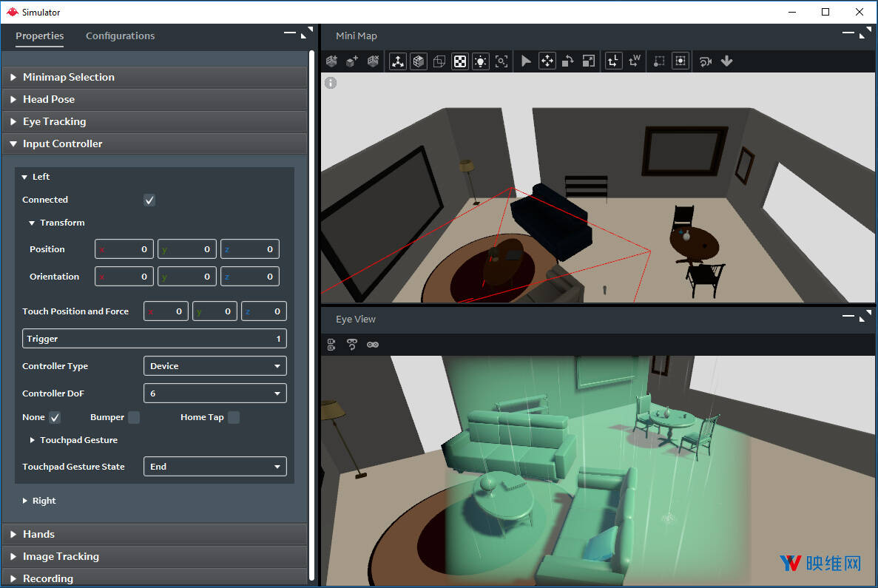Uncheck the Connected checkbox
The width and height of the screenshot is (878, 588).
(149, 200)
